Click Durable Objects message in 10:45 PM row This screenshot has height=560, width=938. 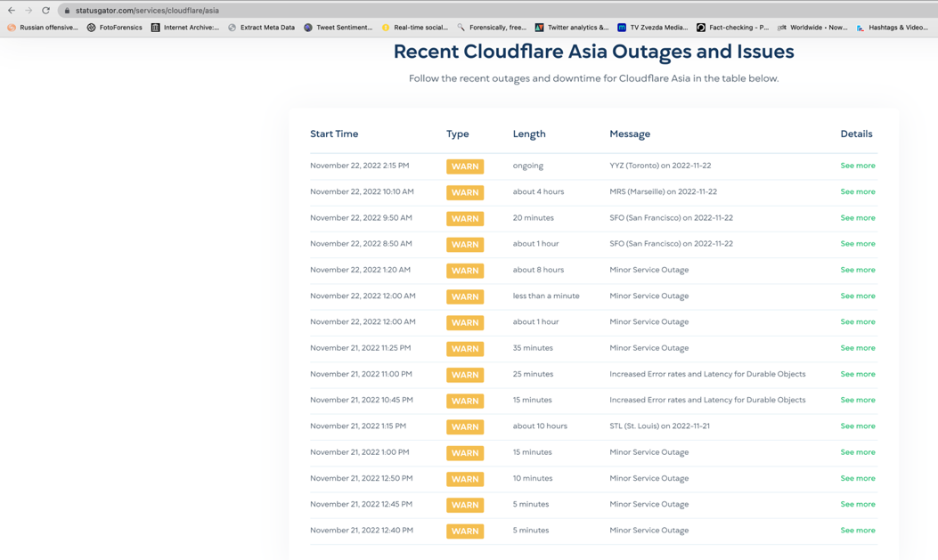coord(707,400)
